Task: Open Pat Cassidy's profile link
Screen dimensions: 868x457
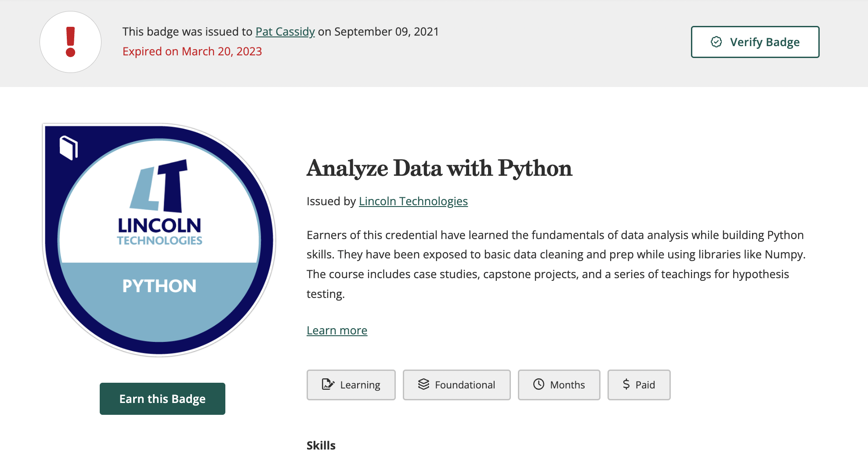Action: (x=285, y=32)
